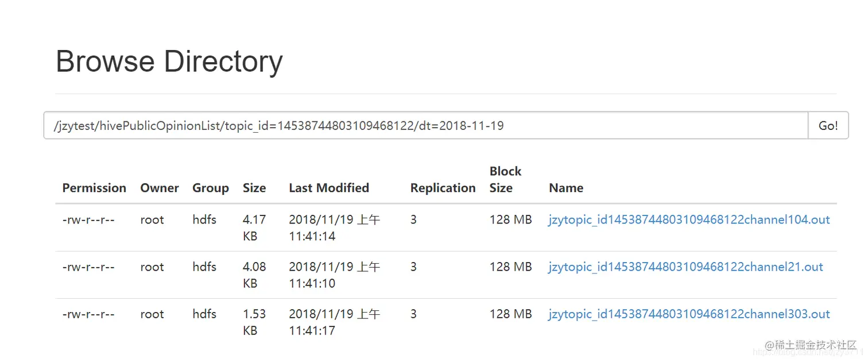The height and width of the screenshot is (362, 868).
Task: Click the Group column header
Action: tap(211, 188)
